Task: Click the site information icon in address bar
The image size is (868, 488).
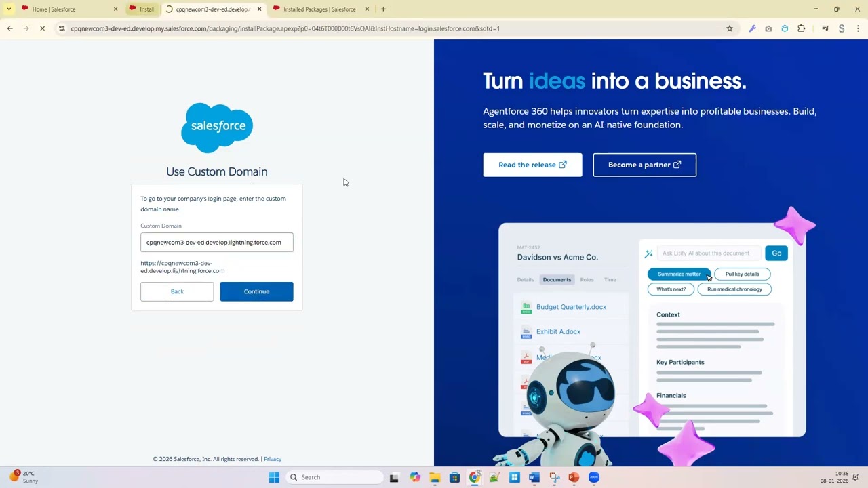Action: pyautogui.click(x=62, y=28)
